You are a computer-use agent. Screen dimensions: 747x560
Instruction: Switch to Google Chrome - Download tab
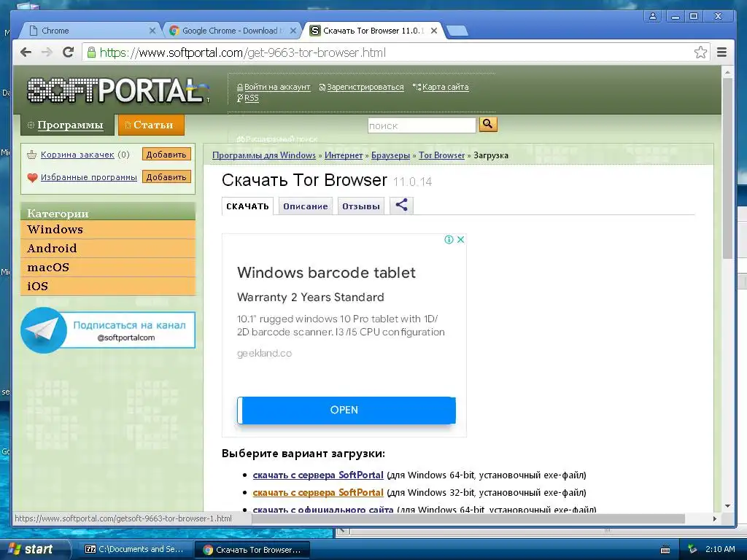coord(232,31)
